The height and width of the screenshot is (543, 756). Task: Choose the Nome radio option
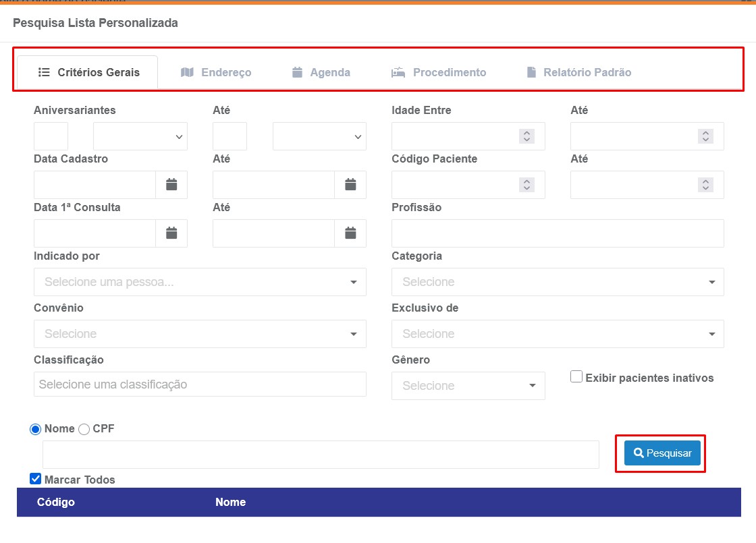[x=36, y=429]
